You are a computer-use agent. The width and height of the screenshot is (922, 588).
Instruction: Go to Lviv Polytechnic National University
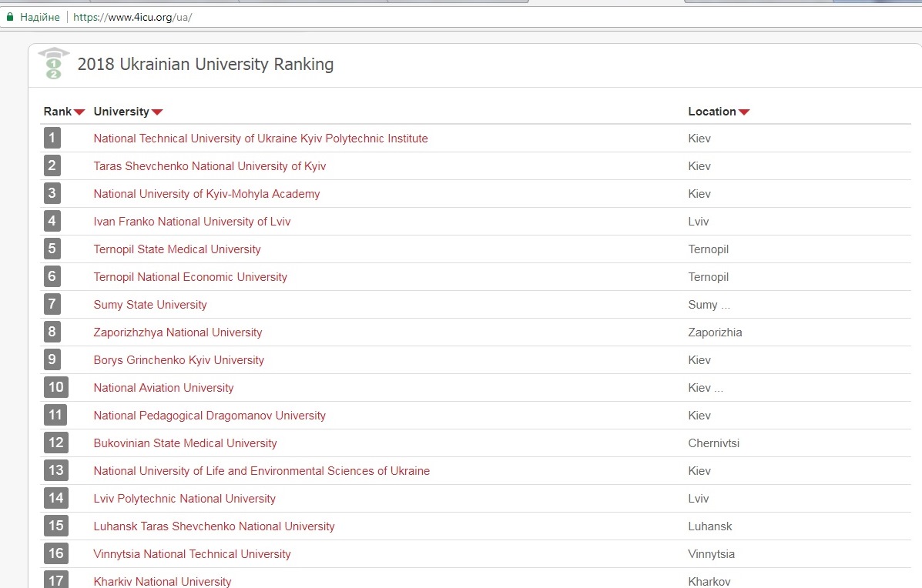184,499
